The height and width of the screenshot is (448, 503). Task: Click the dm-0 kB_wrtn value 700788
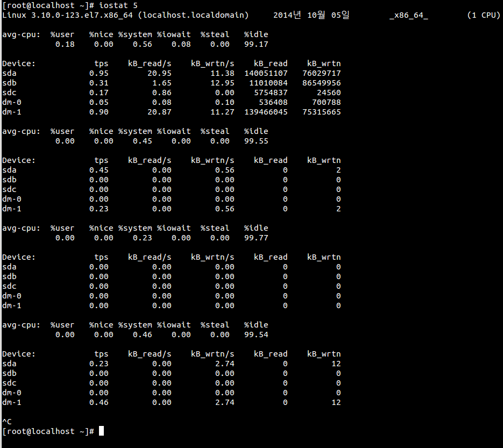point(326,102)
